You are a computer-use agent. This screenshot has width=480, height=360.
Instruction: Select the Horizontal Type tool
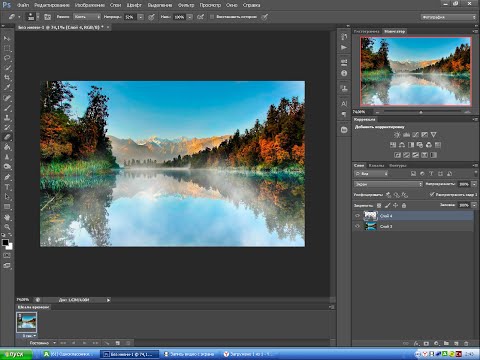tap(7, 187)
